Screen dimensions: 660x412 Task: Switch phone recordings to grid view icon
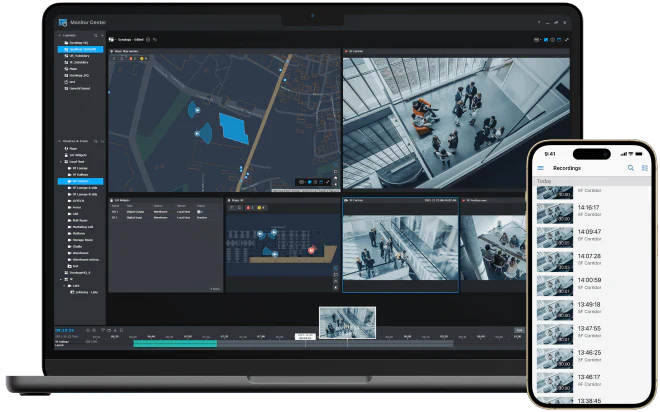pos(644,168)
